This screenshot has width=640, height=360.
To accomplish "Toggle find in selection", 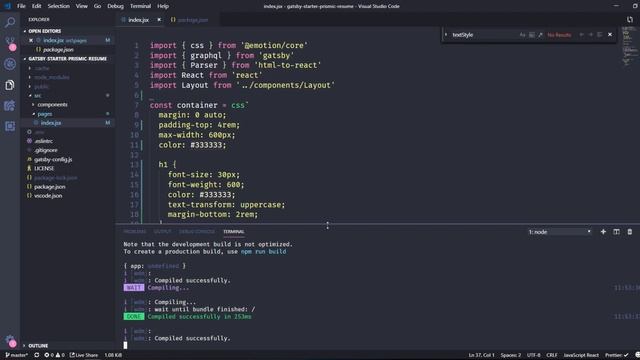I will 600,35.
